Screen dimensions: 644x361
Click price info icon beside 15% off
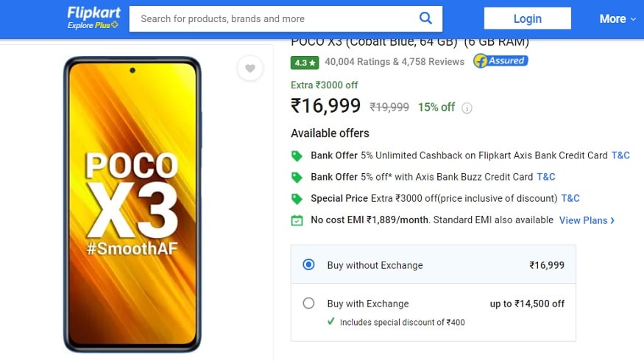point(467,108)
